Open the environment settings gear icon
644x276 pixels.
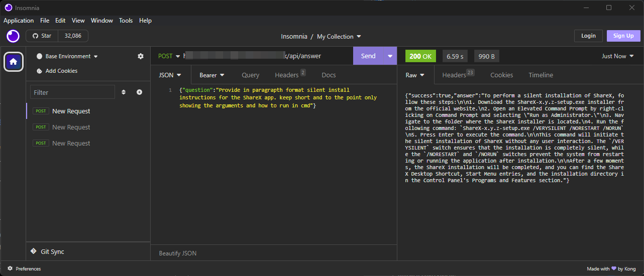[x=141, y=56]
